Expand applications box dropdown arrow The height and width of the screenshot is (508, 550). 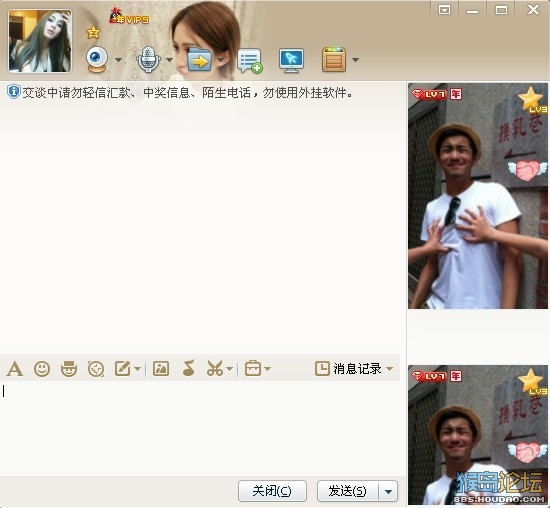(355, 60)
